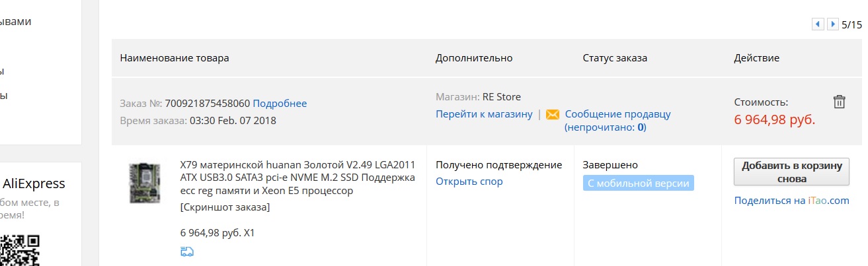This screenshot has height=266, width=868.
Task: Open the motherboard product thumbnail
Action: [144, 183]
